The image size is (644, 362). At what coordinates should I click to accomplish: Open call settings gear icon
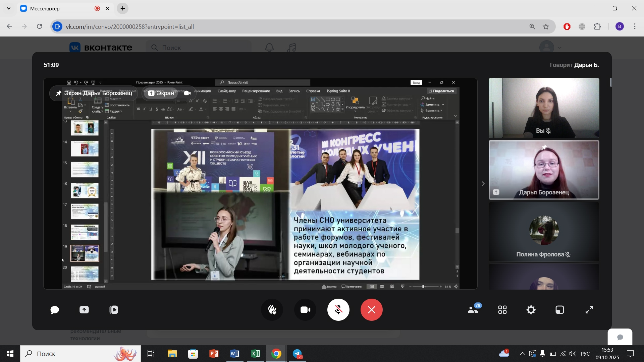(531, 310)
